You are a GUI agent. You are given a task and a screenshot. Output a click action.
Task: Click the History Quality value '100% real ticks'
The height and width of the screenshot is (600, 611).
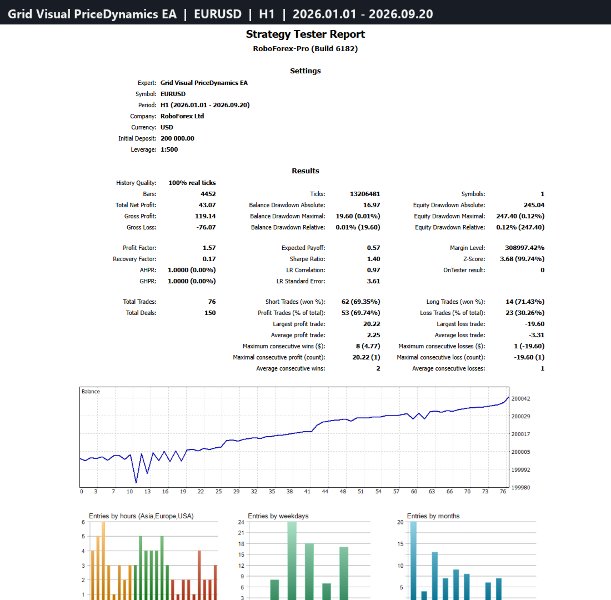tap(192, 183)
